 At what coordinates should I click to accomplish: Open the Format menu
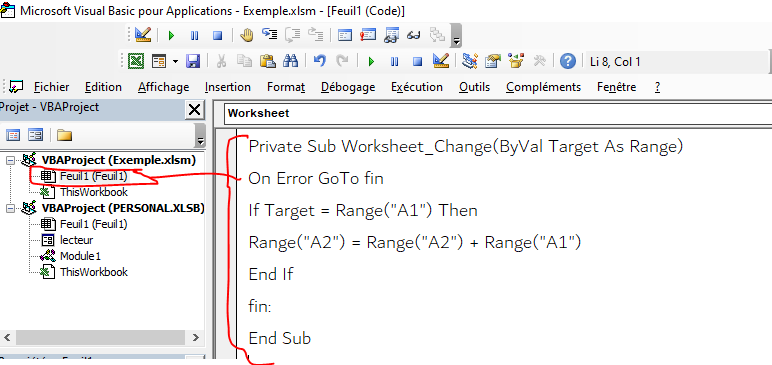pos(286,87)
